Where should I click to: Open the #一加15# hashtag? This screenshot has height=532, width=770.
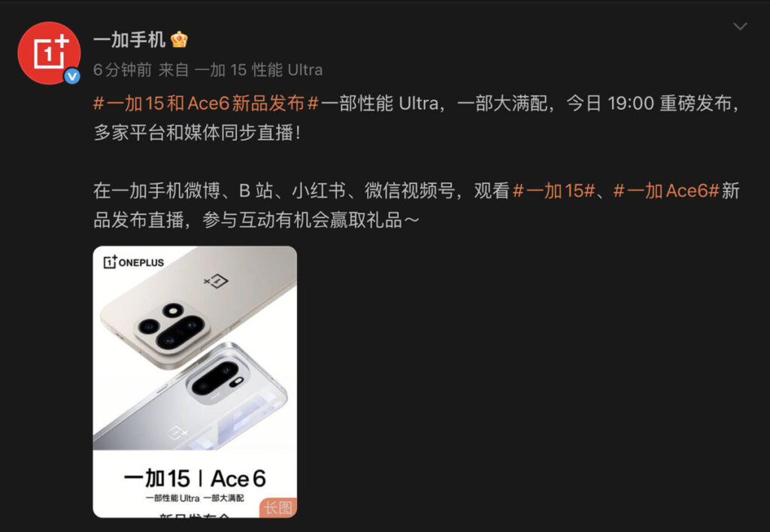click(x=554, y=191)
